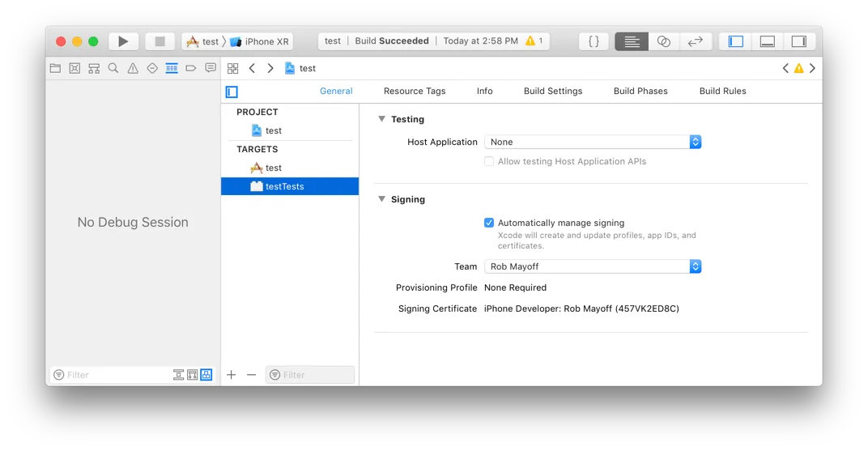Collapse the Testing section

point(381,119)
